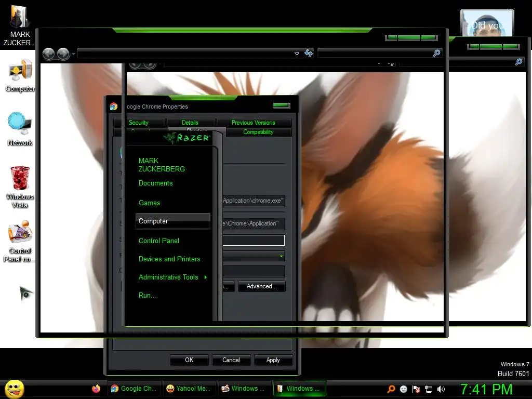The height and width of the screenshot is (399, 532).
Task: Click the orange search tray icon
Action: tap(391, 389)
